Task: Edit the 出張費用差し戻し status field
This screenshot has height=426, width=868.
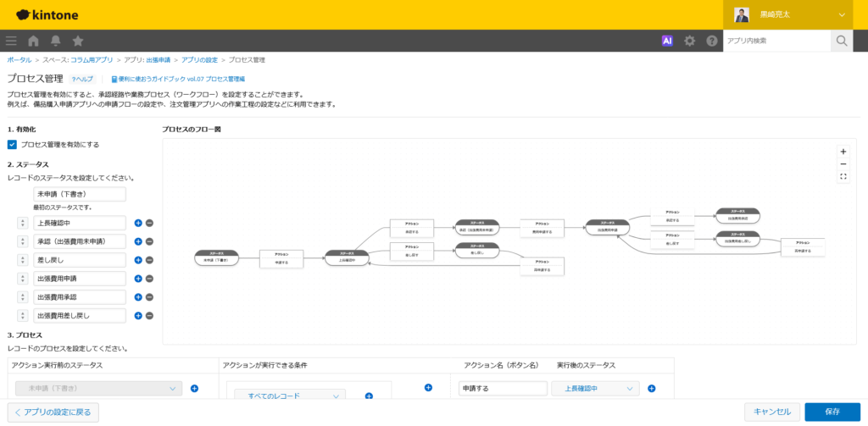Action: tap(80, 316)
